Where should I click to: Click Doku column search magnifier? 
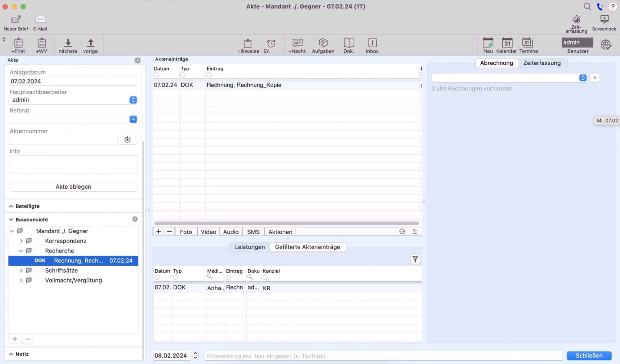[x=250, y=277]
